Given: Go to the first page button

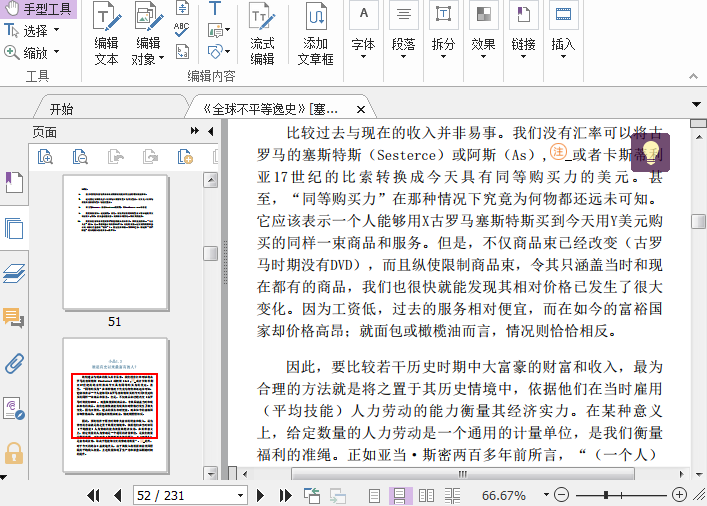Looking at the screenshot, I should [93, 496].
